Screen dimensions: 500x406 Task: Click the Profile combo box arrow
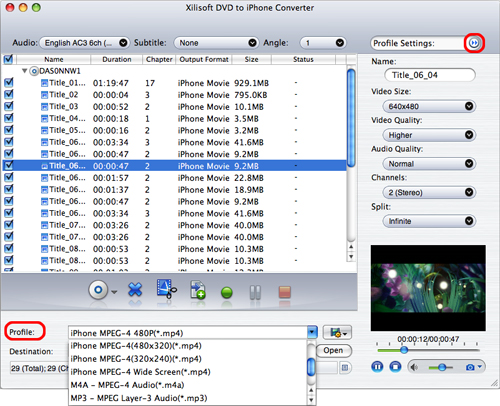(x=312, y=333)
